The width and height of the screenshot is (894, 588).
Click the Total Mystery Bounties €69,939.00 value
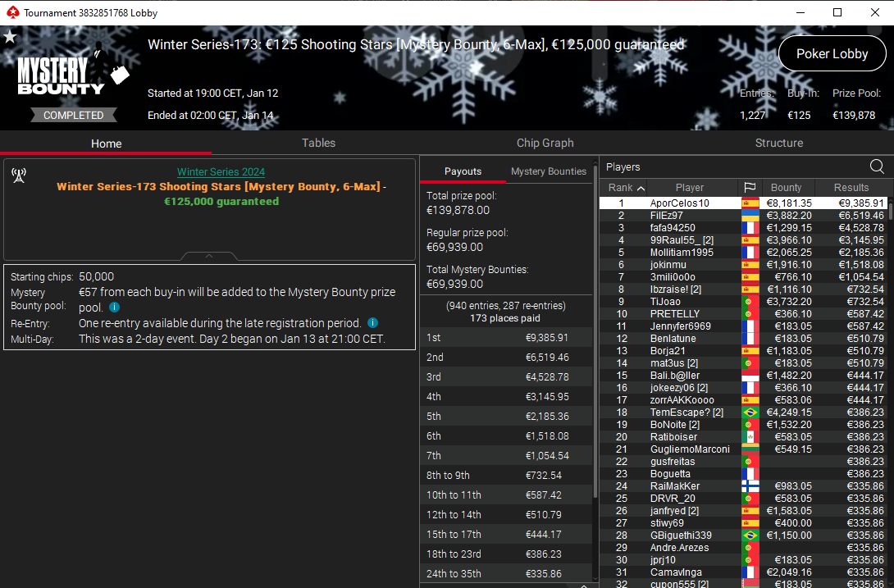point(454,284)
